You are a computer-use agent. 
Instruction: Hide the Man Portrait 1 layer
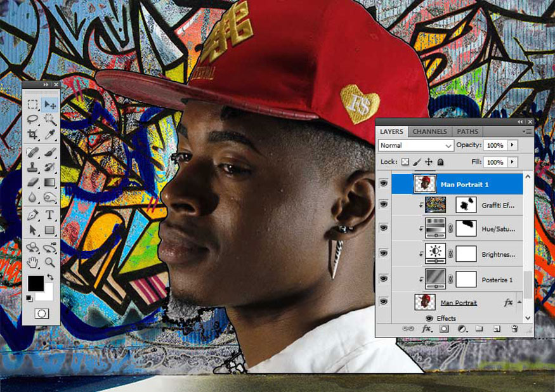pyautogui.click(x=384, y=184)
